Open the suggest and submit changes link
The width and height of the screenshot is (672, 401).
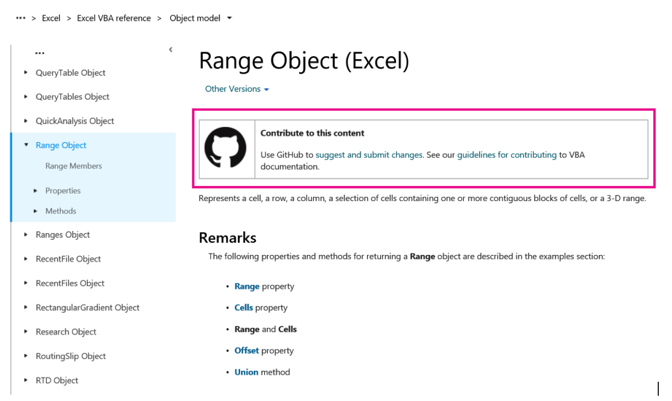(x=369, y=155)
